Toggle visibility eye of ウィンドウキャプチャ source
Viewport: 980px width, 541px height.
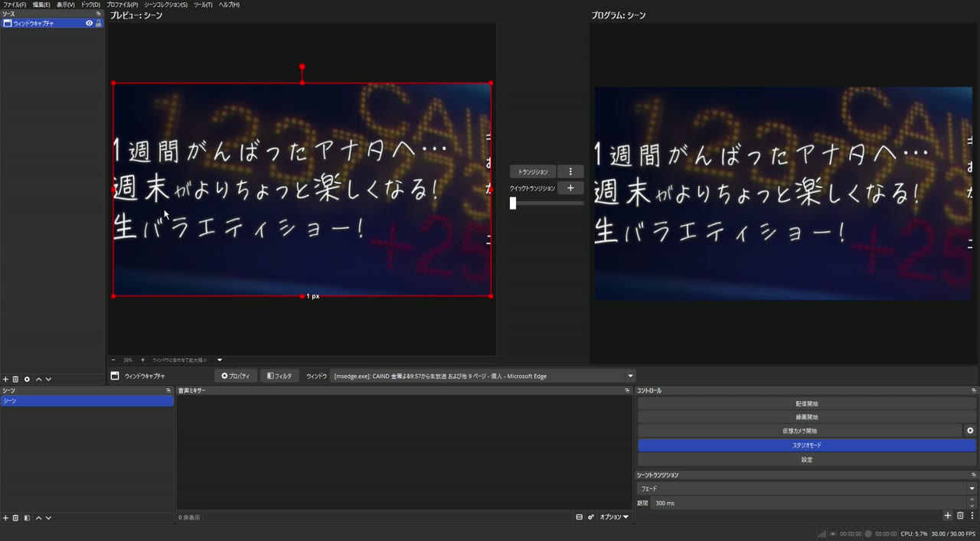(x=89, y=24)
